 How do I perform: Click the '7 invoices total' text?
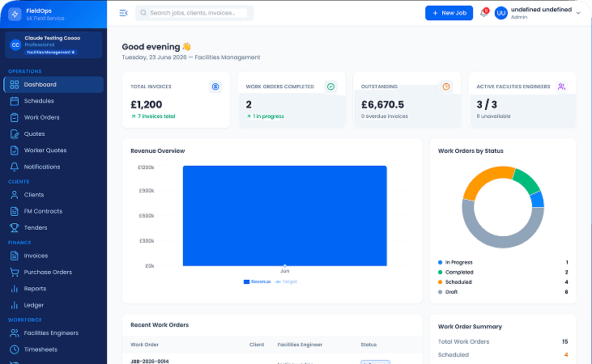click(x=156, y=116)
